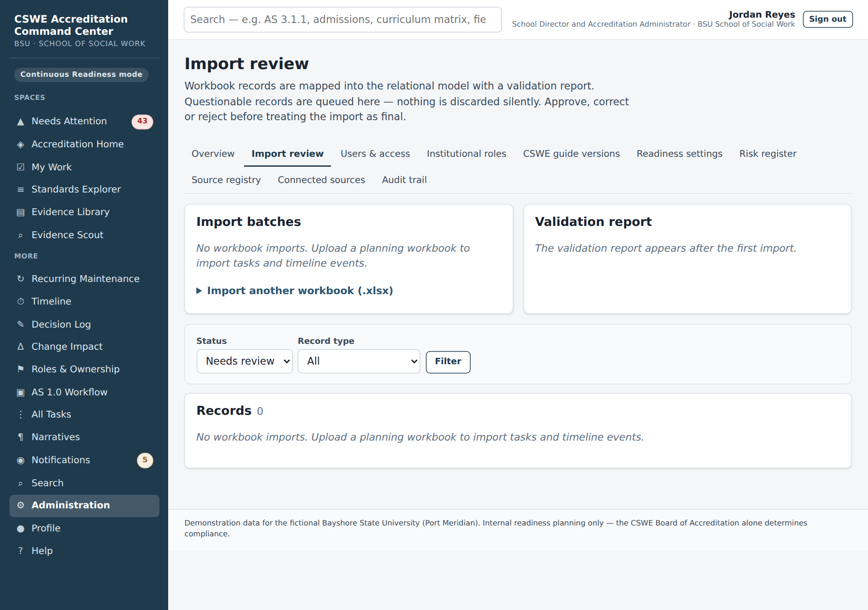This screenshot has height=610, width=868.
Task: Click the CSWE Accreditation Command Center title
Action: pos(71,25)
